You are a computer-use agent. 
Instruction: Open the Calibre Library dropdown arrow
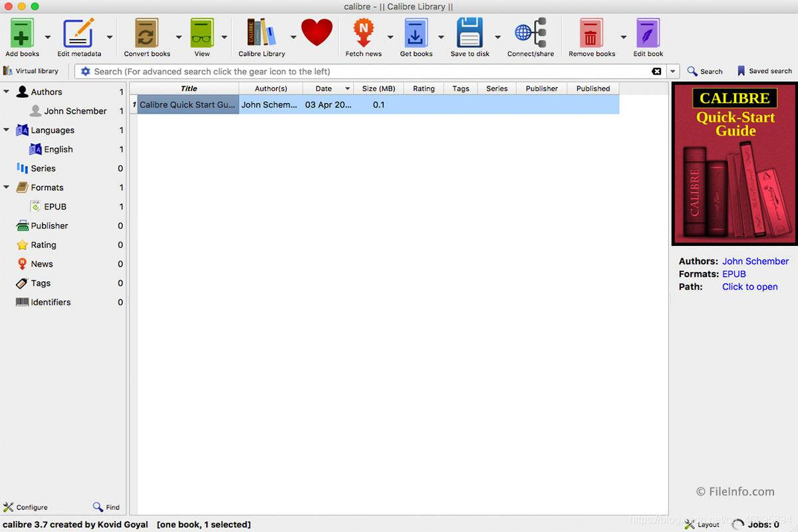click(293, 37)
